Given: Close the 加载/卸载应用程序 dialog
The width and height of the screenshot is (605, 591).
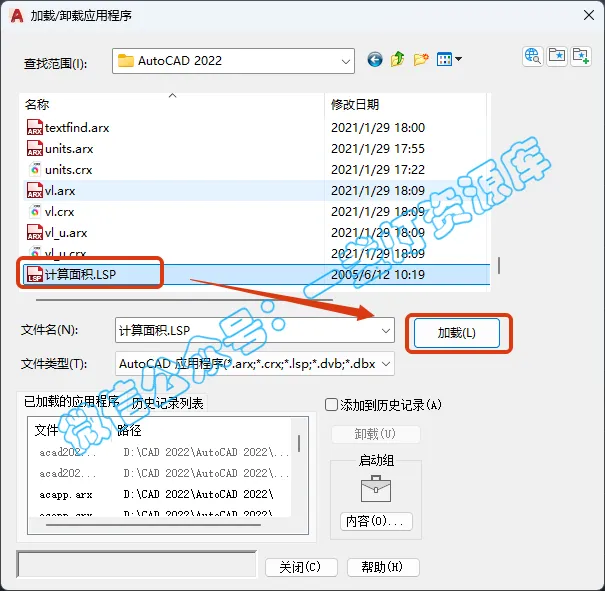Looking at the screenshot, I should 589,15.
